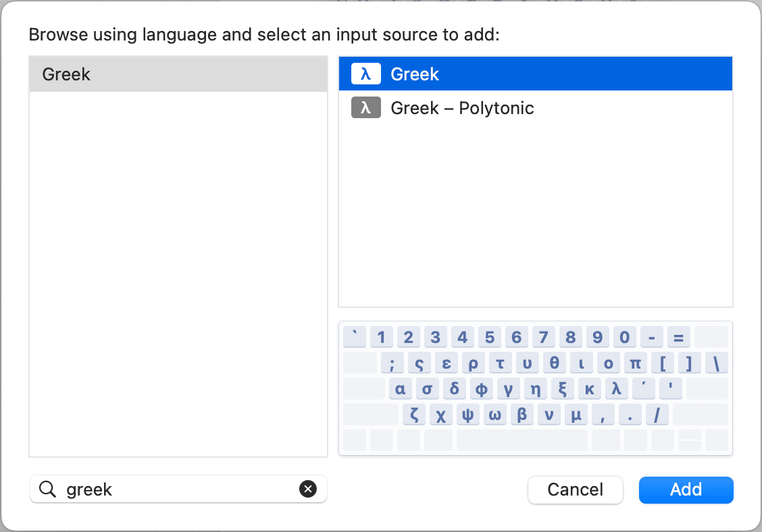Click the left bracket key on keyboard preview
Image resolution: width=762 pixels, height=532 pixels.
point(663,363)
